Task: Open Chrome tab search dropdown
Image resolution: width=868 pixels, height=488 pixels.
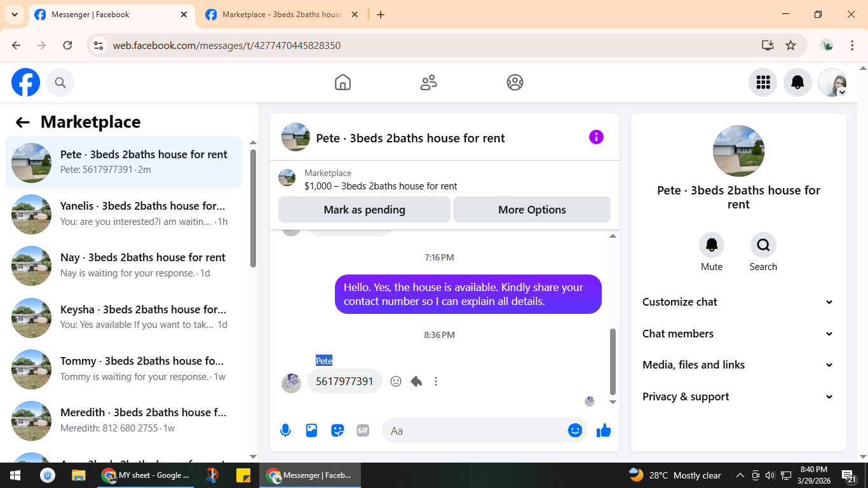Action: pos(14,15)
